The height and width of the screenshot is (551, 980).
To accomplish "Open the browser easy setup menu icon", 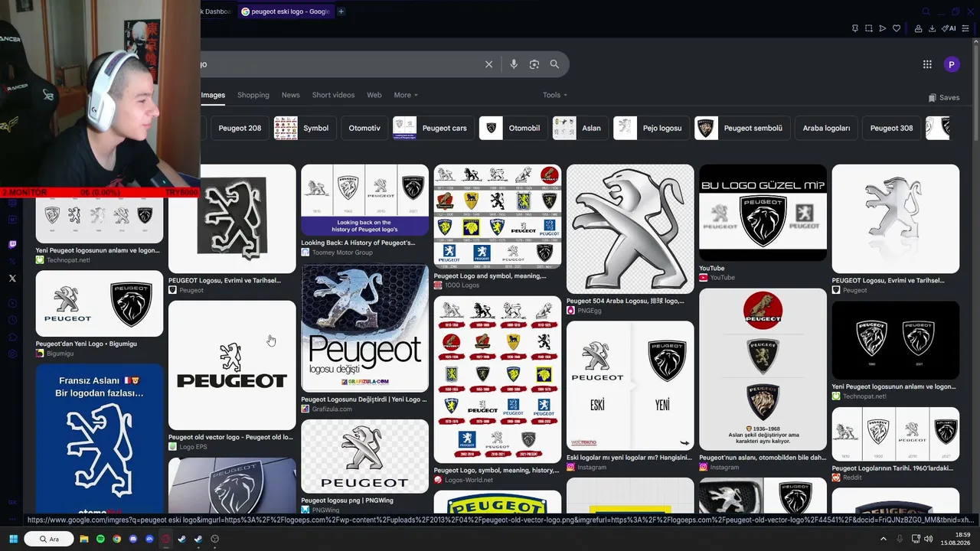I will (x=965, y=28).
